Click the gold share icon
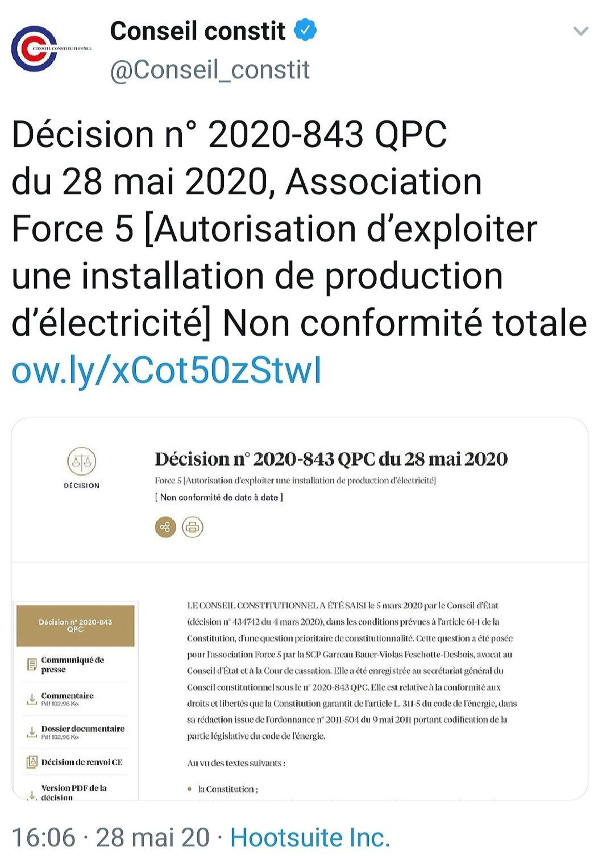 (165, 527)
